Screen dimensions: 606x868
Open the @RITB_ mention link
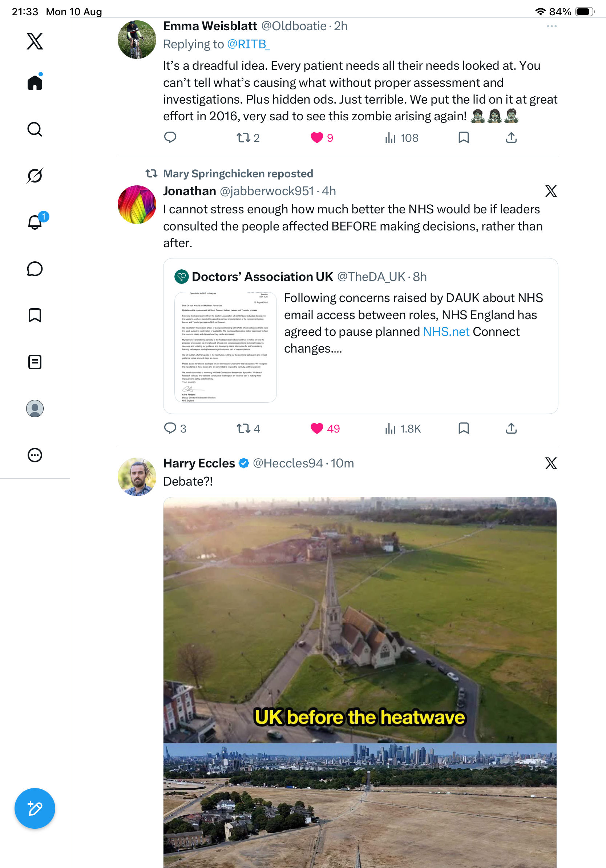[249, 44]
